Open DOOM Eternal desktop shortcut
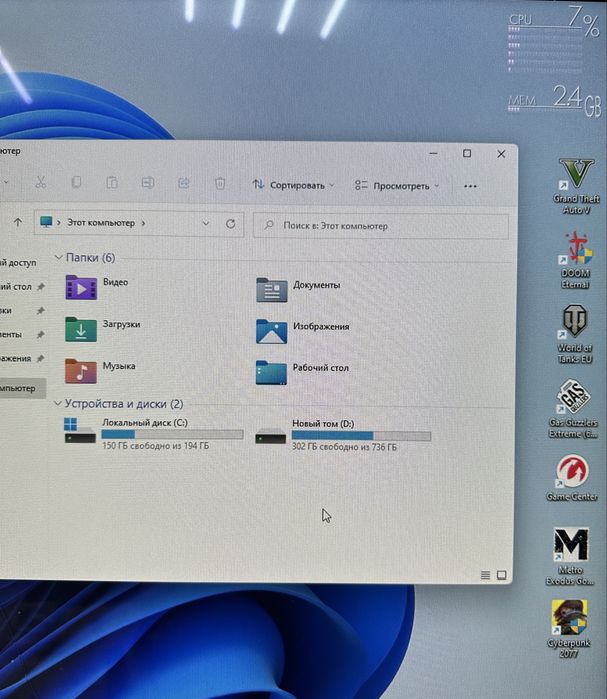Image resolution: width=607 pixels, height=699 pixels. tap(575, 260)
